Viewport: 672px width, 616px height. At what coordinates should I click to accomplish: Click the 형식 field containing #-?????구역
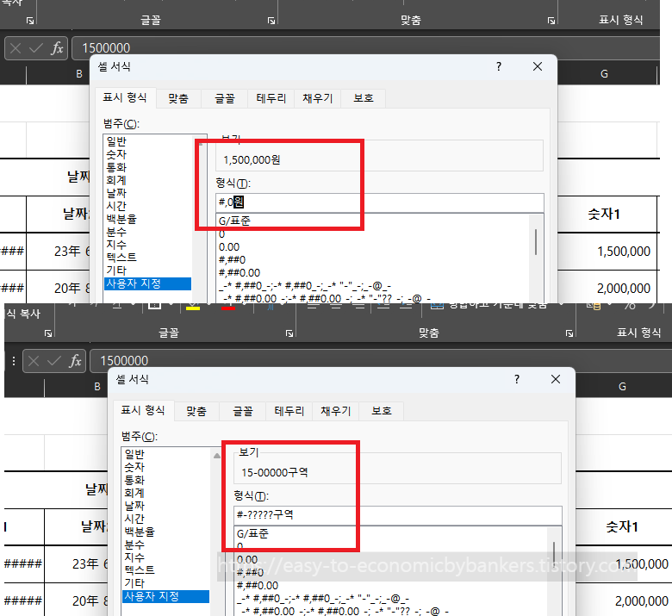pyautogui.click(x=398, y=515)
